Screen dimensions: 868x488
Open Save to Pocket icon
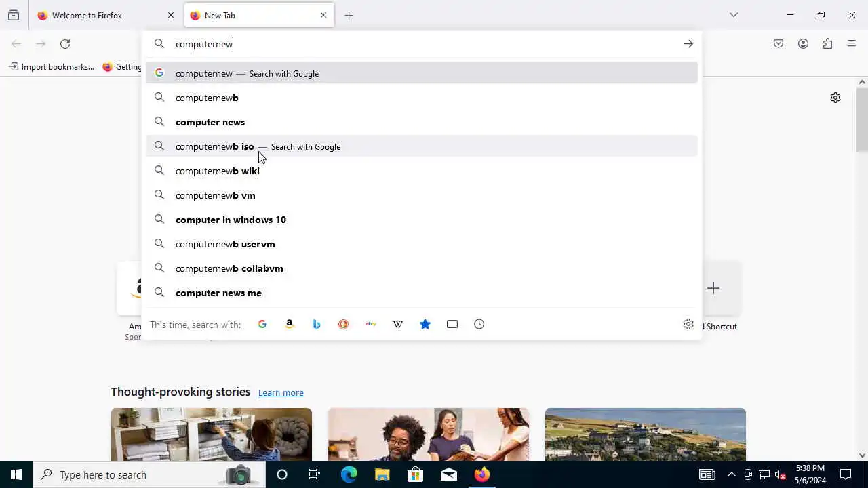click(778, 44)
